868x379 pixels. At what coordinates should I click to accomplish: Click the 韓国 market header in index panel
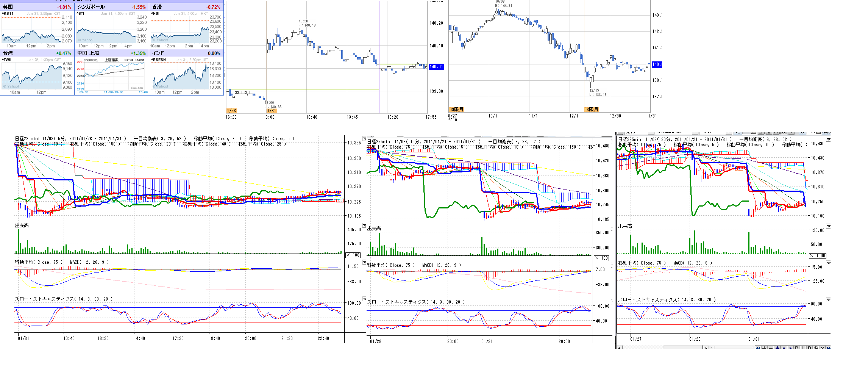pyautogui.click(x=8, y=7)
